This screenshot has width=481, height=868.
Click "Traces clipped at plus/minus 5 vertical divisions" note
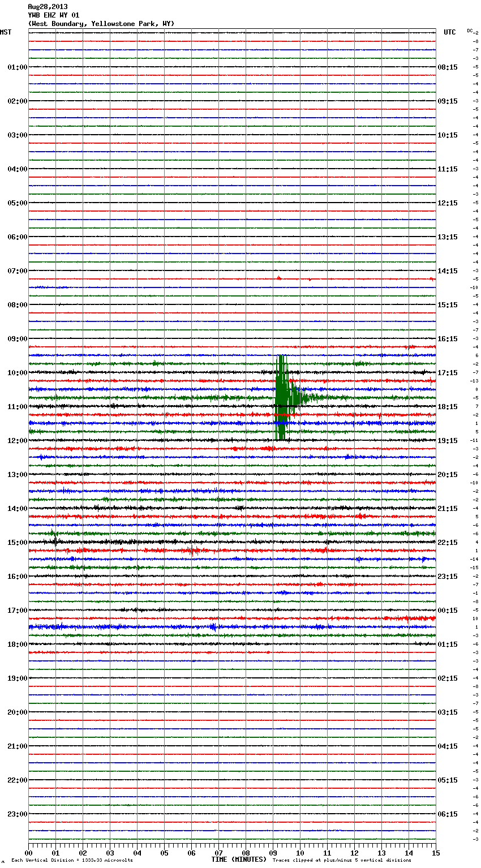[342, 861]
